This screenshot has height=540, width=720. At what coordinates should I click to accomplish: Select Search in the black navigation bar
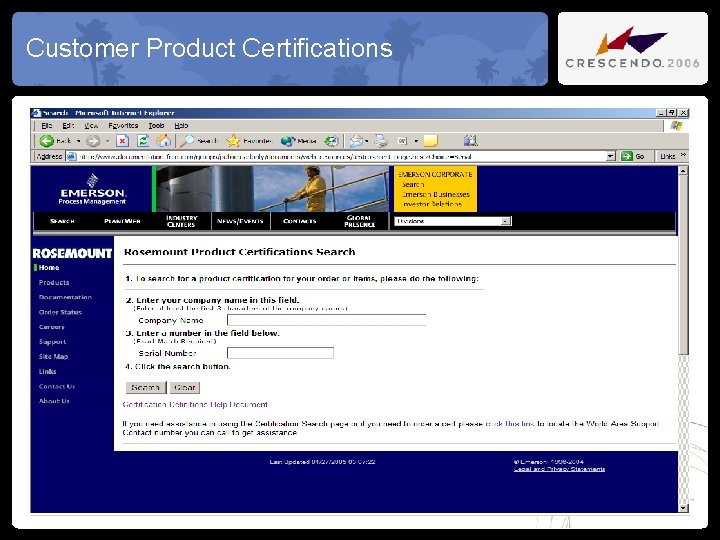(x=62, y=221)
